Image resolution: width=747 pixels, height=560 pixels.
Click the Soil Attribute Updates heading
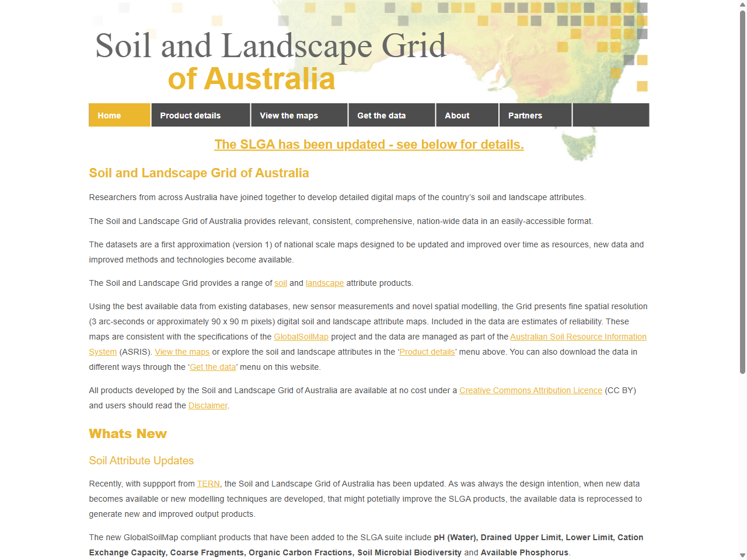point(141,461)
